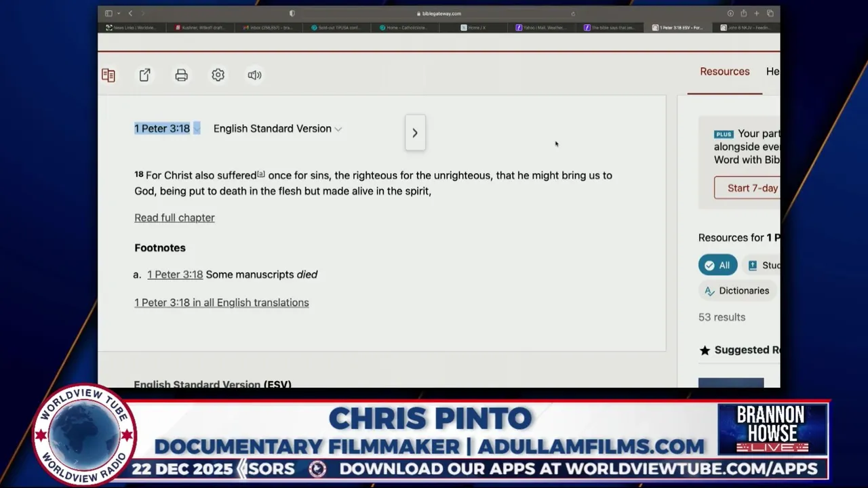Switch to "The bible says that jes..." tab
Screen dimensions: 868x488
pyautogui.click(x=610, y=28)
